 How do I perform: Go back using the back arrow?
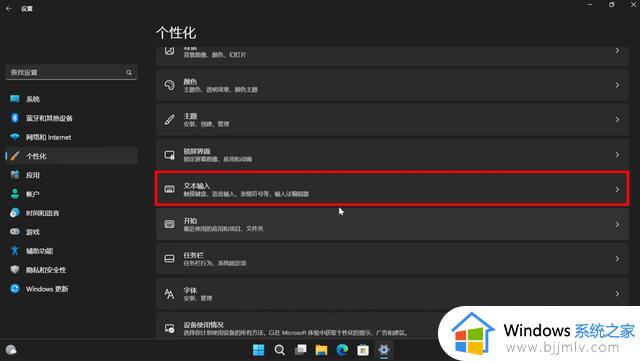tap(9, 8)
